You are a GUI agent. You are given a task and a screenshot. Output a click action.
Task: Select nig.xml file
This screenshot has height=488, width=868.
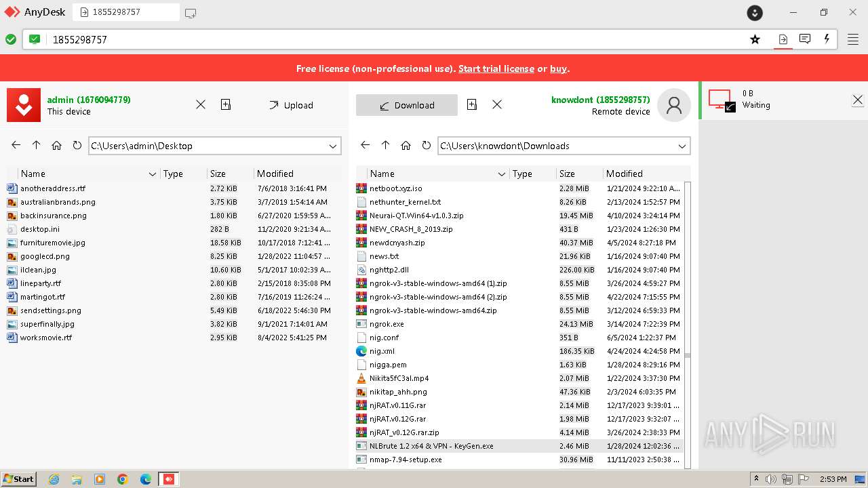pyautogui.click(x=519, y=351)
